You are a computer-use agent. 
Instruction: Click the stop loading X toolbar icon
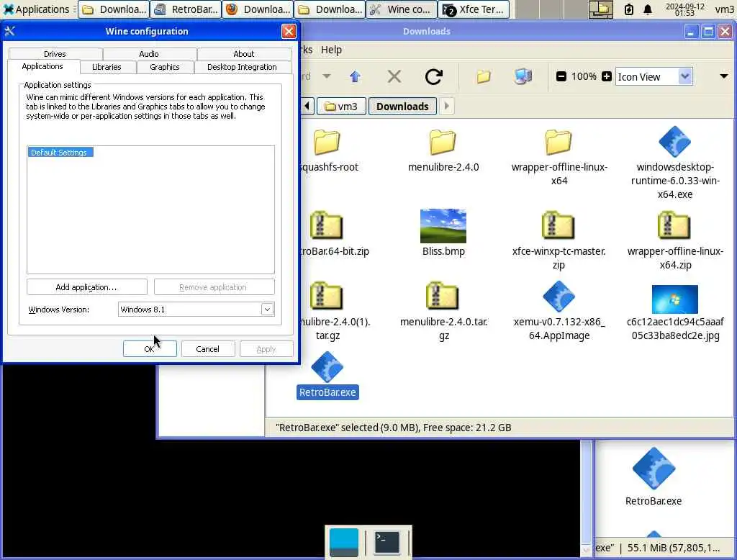[394, 76]
